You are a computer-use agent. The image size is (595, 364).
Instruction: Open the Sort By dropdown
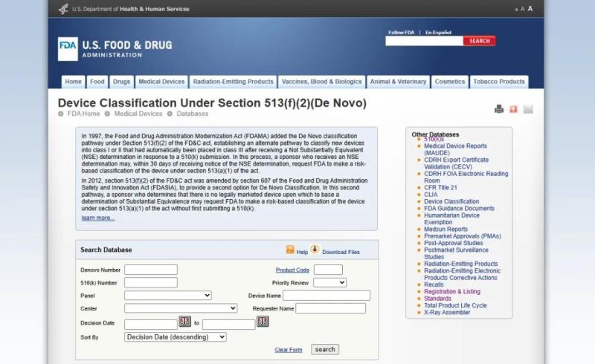[175, 337]
